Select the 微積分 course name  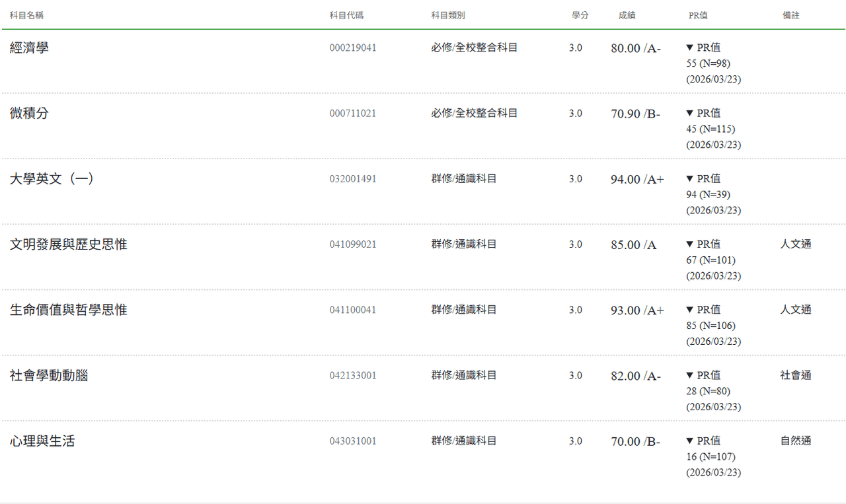tap(29, 113)
